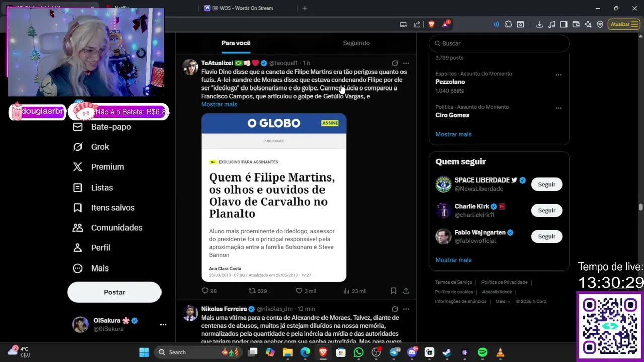Open browser downloads icon

point(540,24)
